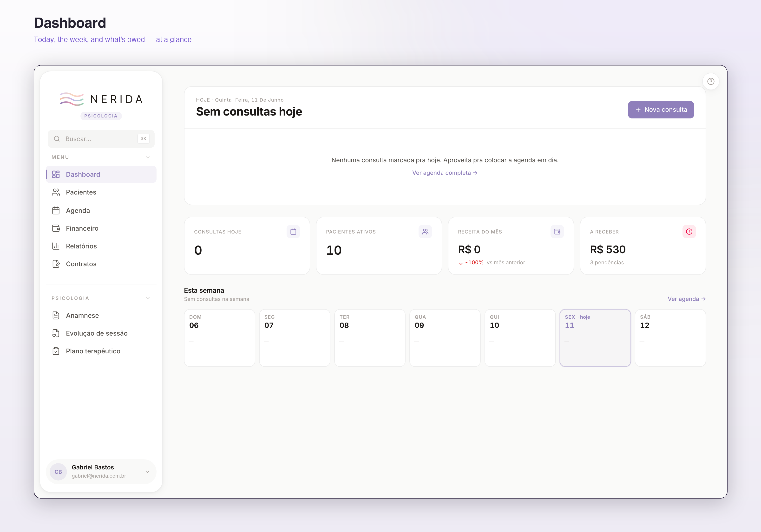Screen dimensions: 761x532
Task: Open Gabriel Bastos account menu chevron
Action: (x=147, y=472)
